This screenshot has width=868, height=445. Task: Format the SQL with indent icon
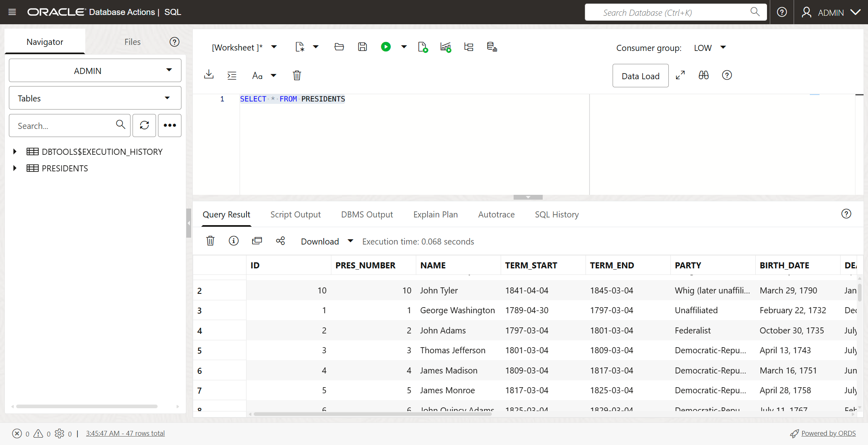pyautogui.click(x=232, y=76)
